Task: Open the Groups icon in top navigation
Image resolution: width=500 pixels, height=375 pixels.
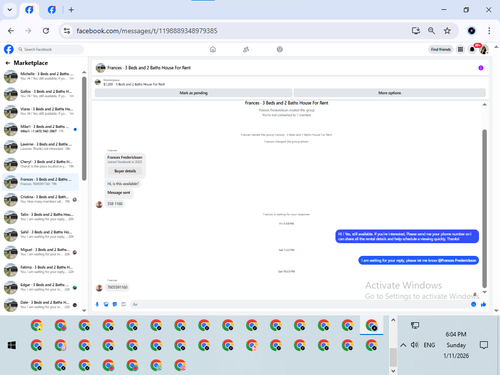Action: [x=280, y=49]
